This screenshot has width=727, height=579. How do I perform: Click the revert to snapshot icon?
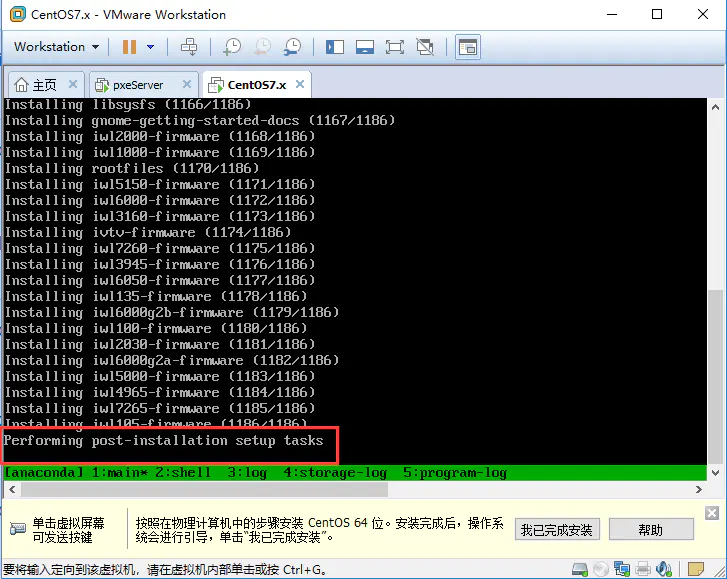(262, 47)
